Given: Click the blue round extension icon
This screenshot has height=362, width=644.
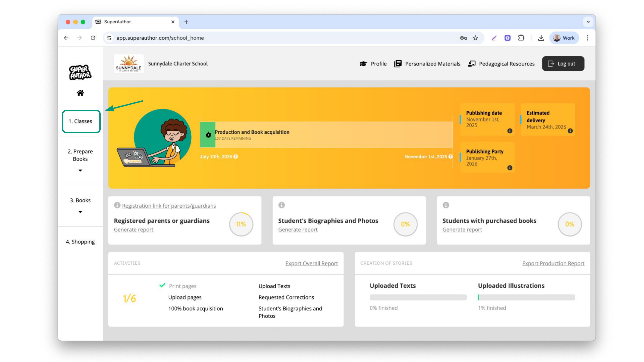Looking at the screenshot, I should pyautogui.click(x=507, y=38).
